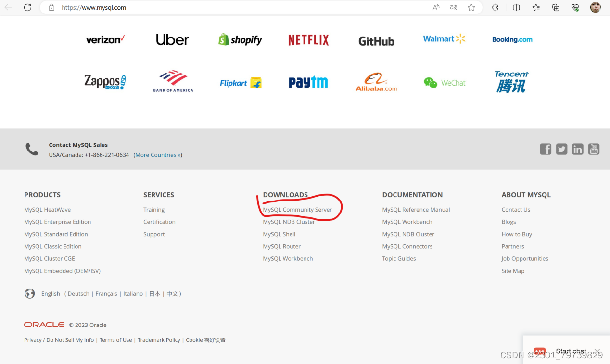Click the Netflix logo
The height and width of the screenshot is (364, 610).
point(308,40)
